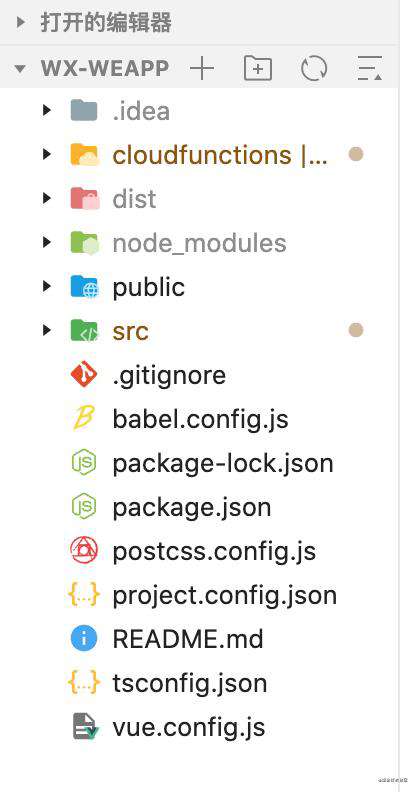
Task: Expand the src folder arrow
Action: (x=47, y=330)
